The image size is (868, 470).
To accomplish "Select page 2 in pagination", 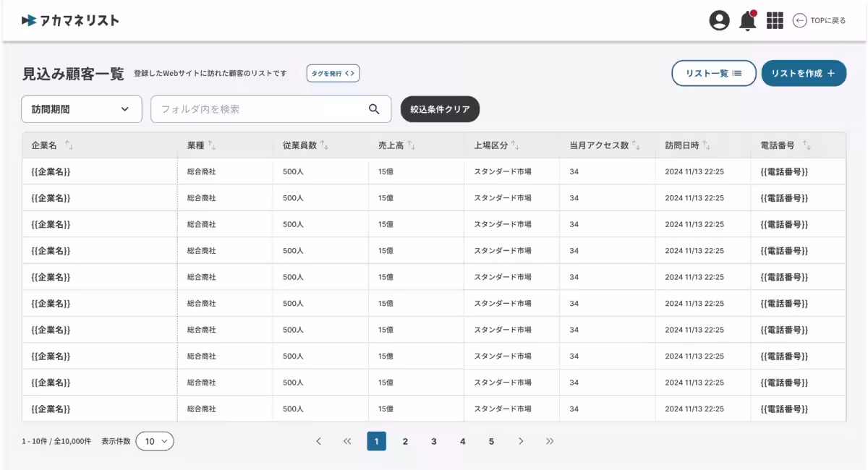I will point(405,441).
